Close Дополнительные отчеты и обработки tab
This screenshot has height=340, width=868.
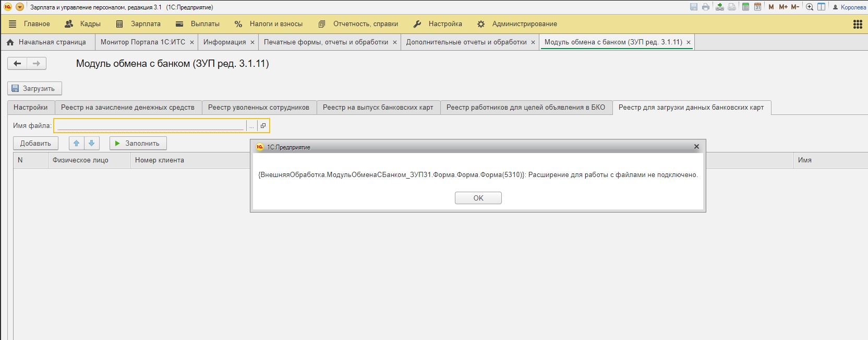(533, 42)
